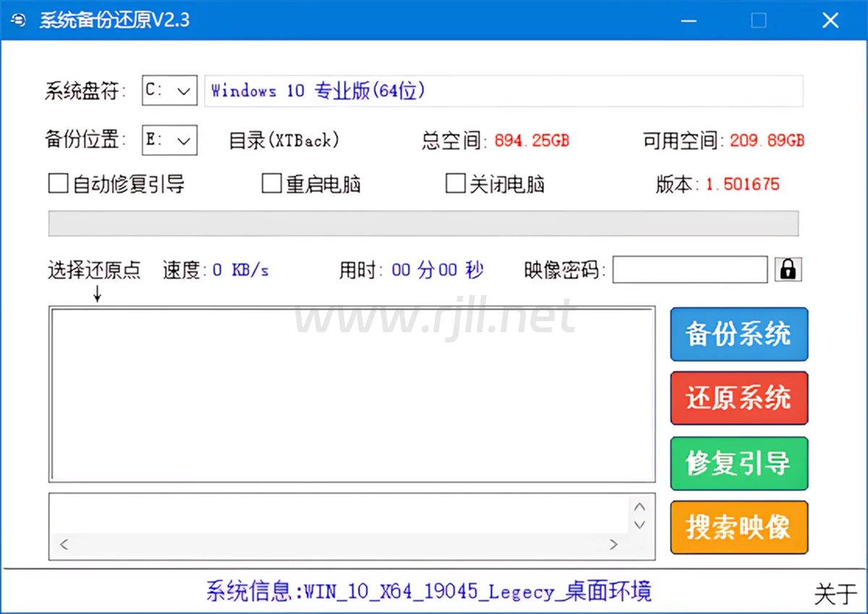Check the 关闭电脑 option

[455, 184]
